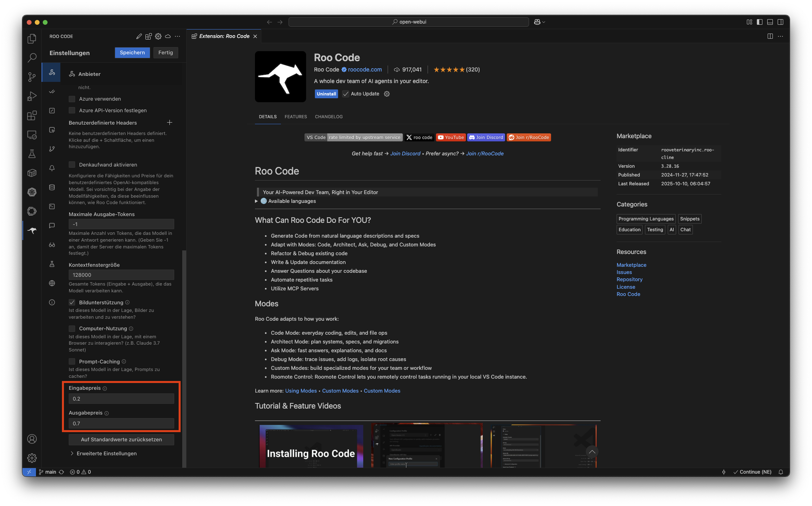Click the settings panel vertical scrollbar
The height and width of the screenshot is (506, 812).
[x=184, y=358]
